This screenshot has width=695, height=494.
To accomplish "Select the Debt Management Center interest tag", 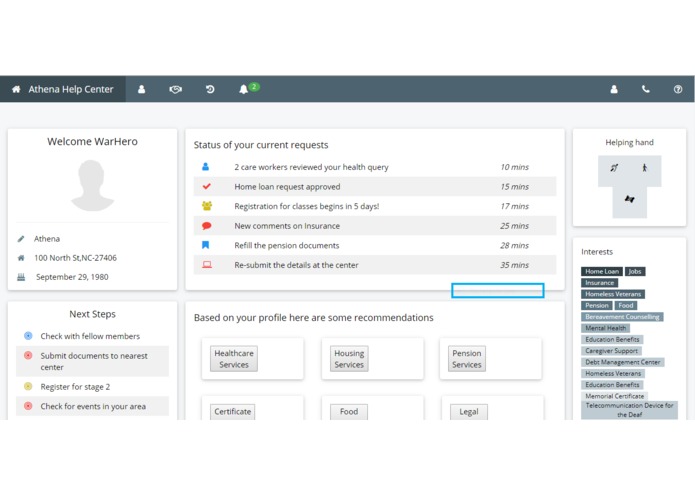I will [622, 362].
